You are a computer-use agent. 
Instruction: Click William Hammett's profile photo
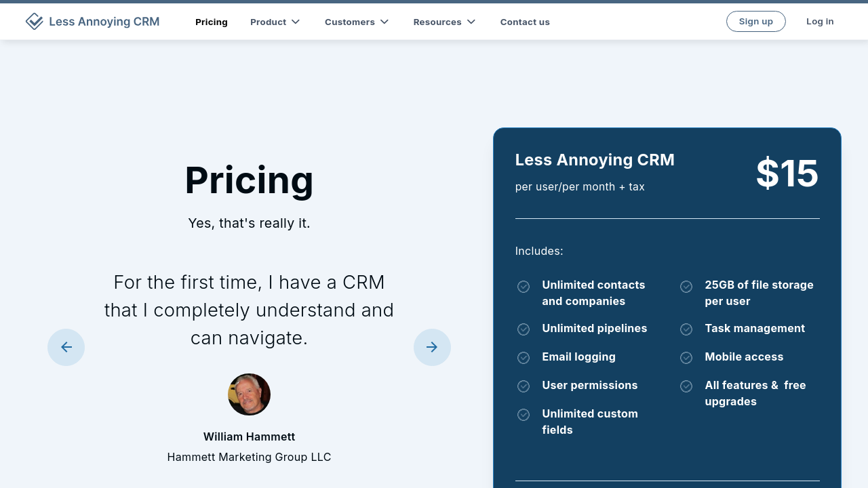[x=249, y=394]
